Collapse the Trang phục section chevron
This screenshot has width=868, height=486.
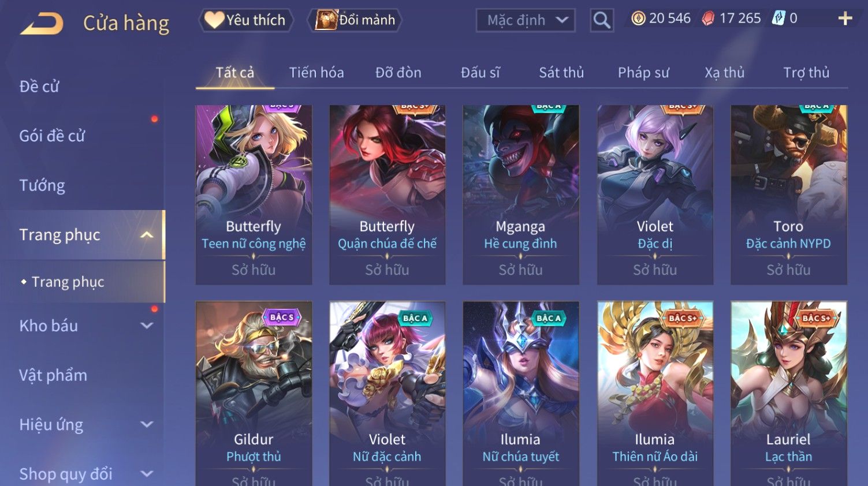pyautogui.click(x=147, y=235)
